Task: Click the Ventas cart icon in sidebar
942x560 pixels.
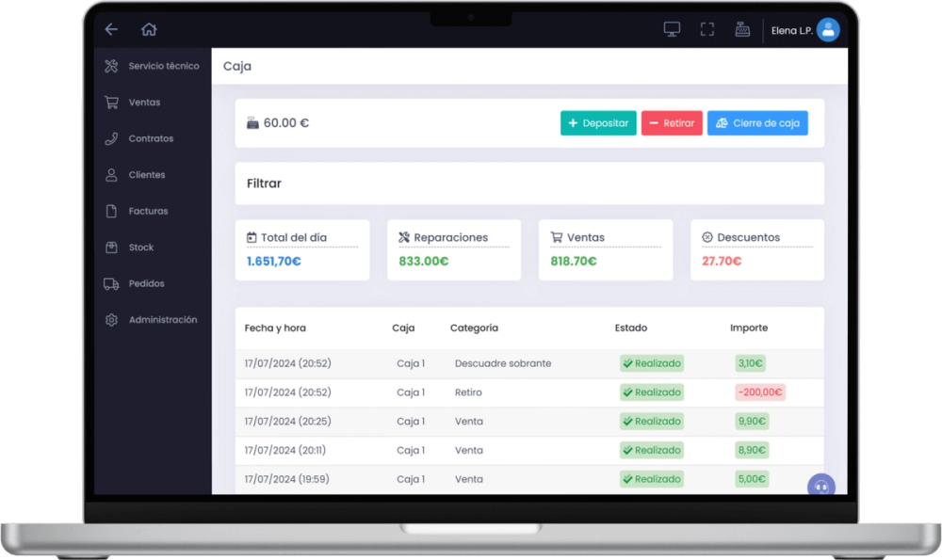Action: (111, 102)
